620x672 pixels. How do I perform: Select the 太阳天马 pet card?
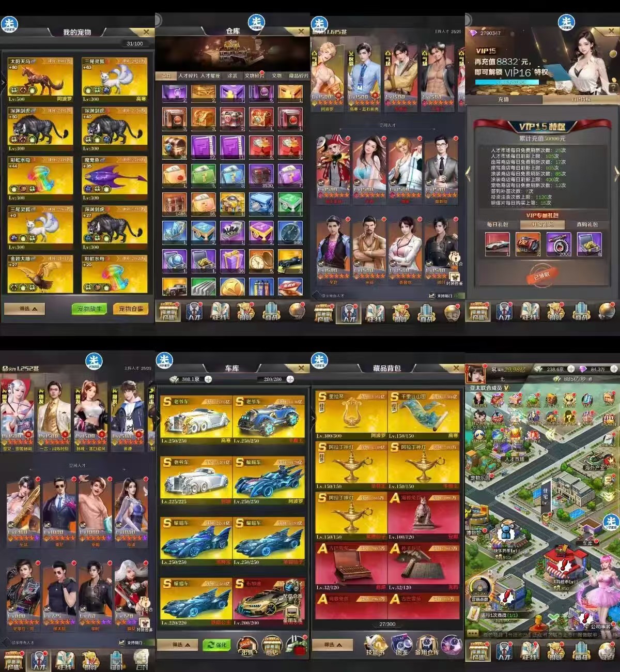pos(40,78)
